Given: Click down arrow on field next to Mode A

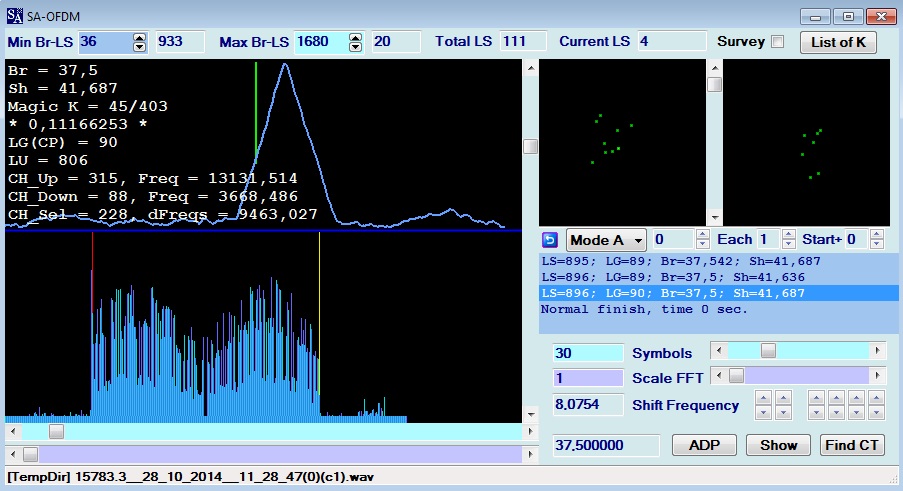Looking at the screenshot, I should pos(702,244).
